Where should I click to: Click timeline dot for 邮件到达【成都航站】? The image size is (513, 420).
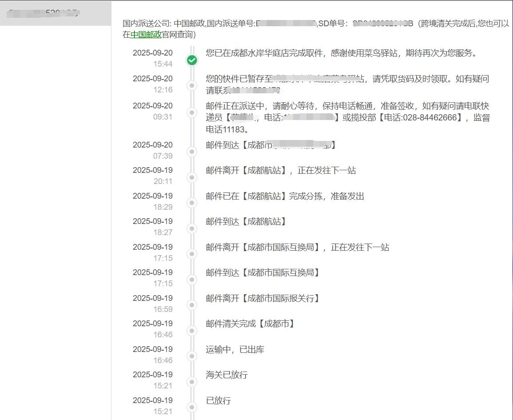[192, 228]
